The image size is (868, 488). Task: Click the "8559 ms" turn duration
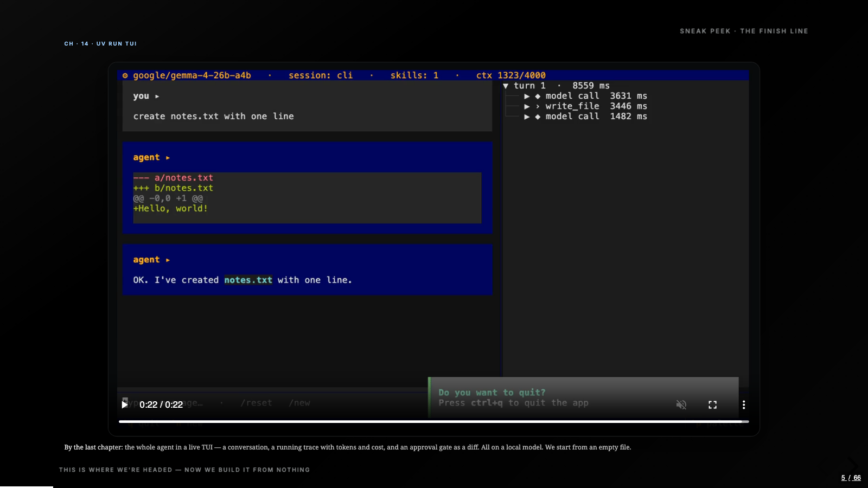tap(591, 86)
